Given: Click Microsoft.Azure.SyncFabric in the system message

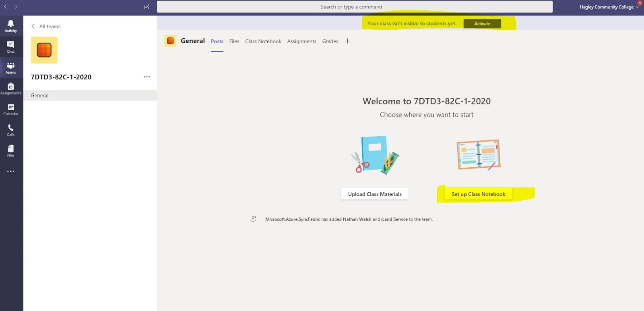Looking at the screenshot, I should (x=293, y=219).
